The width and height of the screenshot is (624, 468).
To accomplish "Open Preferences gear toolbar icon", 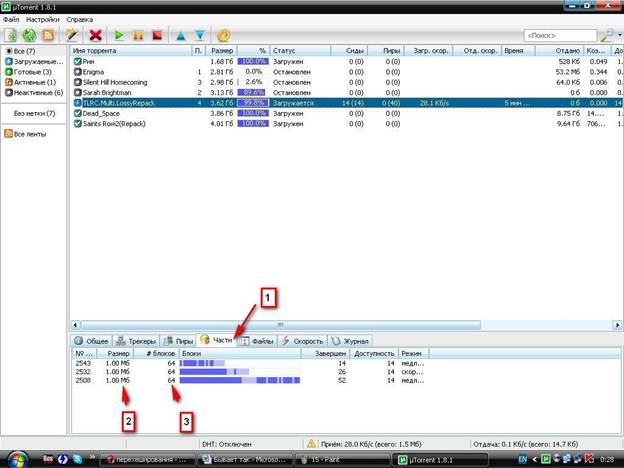I will tap(224, 35).
